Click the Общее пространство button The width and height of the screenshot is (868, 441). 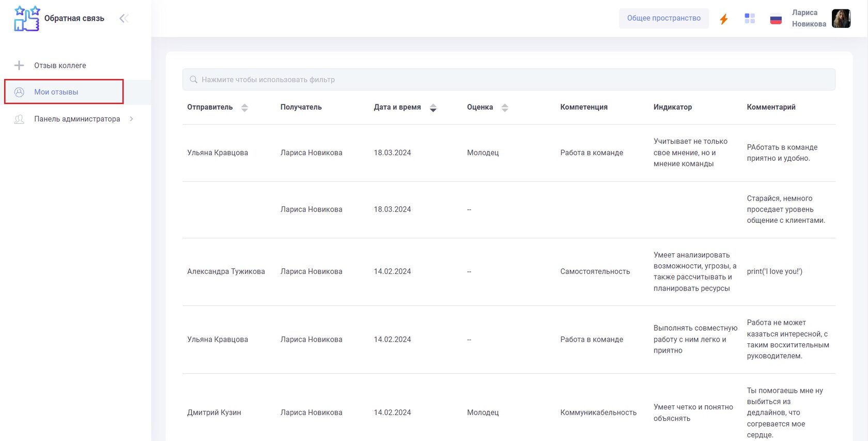(x=663, y=18)
